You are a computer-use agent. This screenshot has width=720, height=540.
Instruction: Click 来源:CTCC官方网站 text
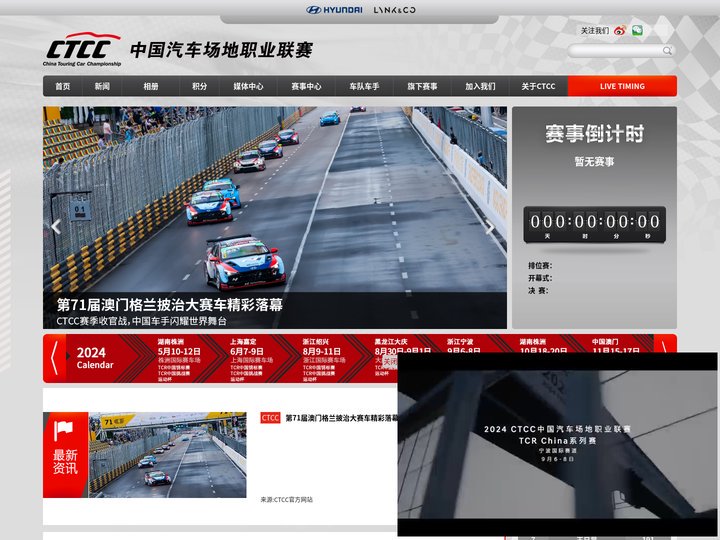pyautogui.click(x=287, y=500)
